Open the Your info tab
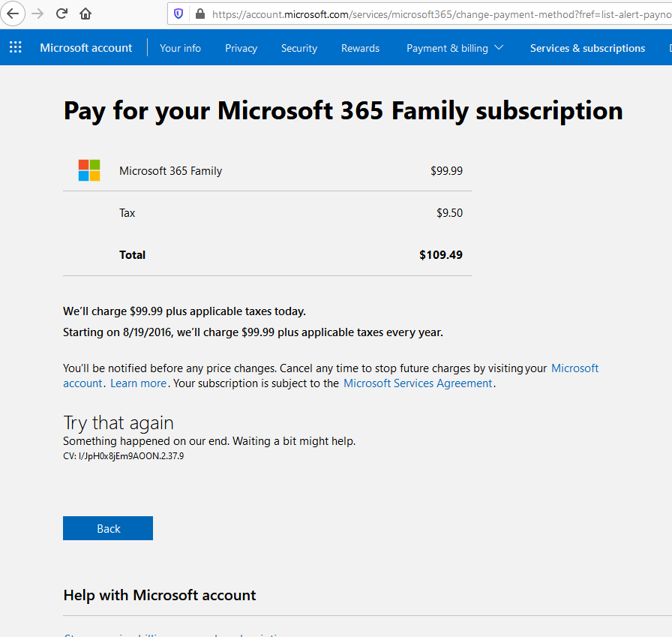 pos(180,48)
